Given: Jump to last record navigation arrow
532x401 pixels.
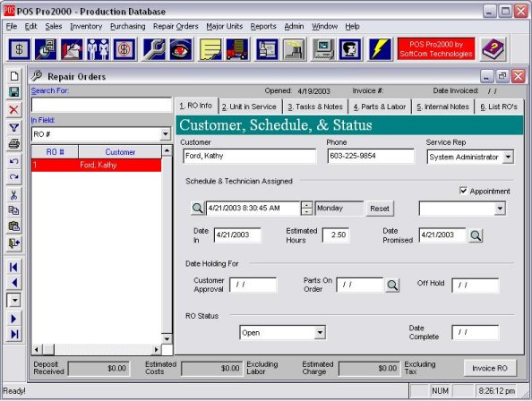Looking at the screenshot, I should point(14,334).
